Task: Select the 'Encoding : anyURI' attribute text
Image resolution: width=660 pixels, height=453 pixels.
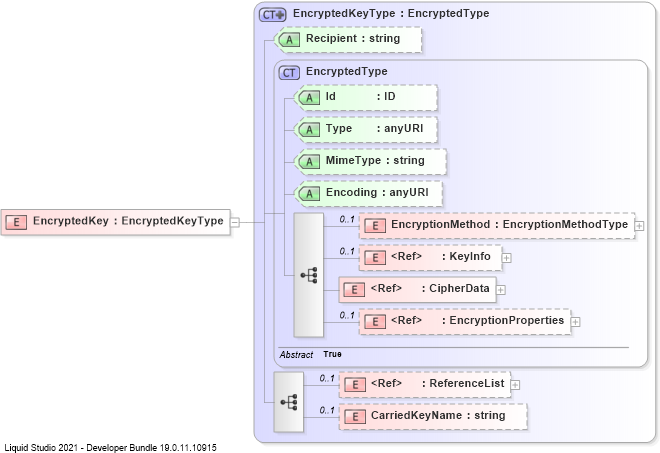Action: [x=377, y=192]
